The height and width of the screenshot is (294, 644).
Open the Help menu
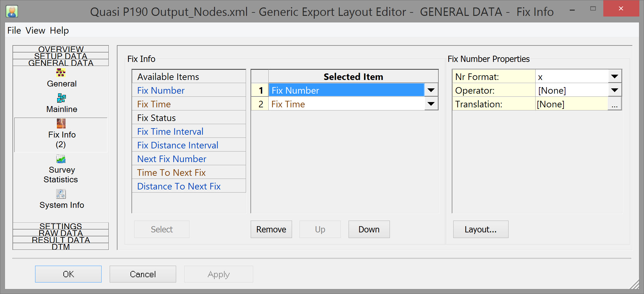coord(59,30)
